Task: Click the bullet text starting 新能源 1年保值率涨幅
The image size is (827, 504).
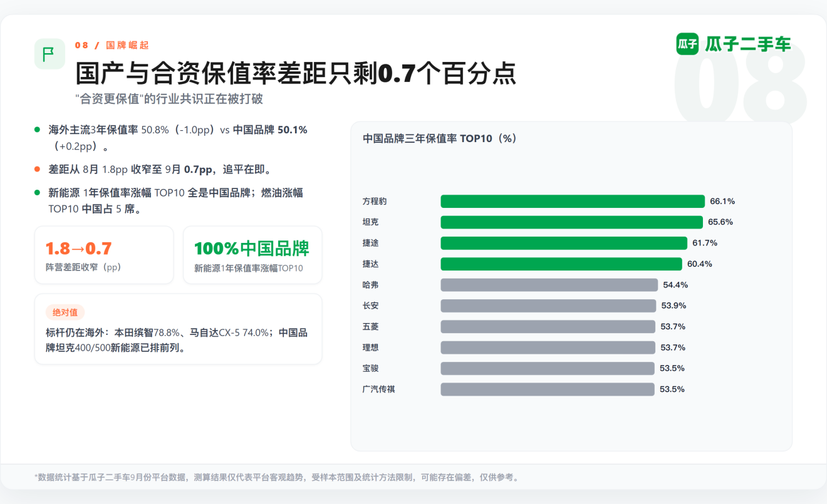Action: click(x=176, y=201)
